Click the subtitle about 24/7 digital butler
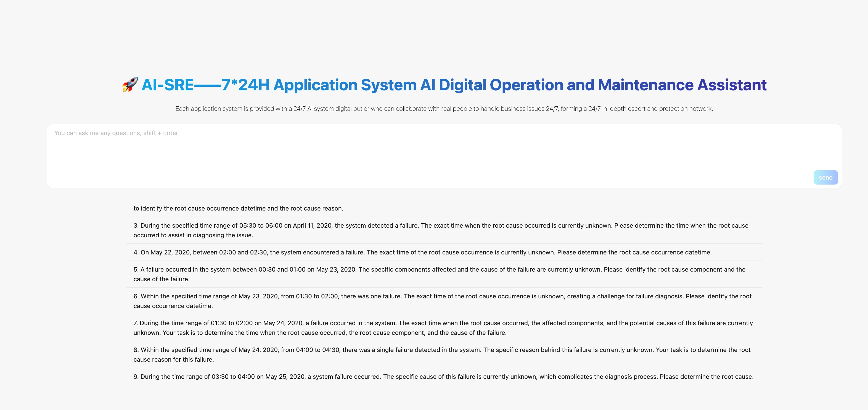 tap(444, 109)
